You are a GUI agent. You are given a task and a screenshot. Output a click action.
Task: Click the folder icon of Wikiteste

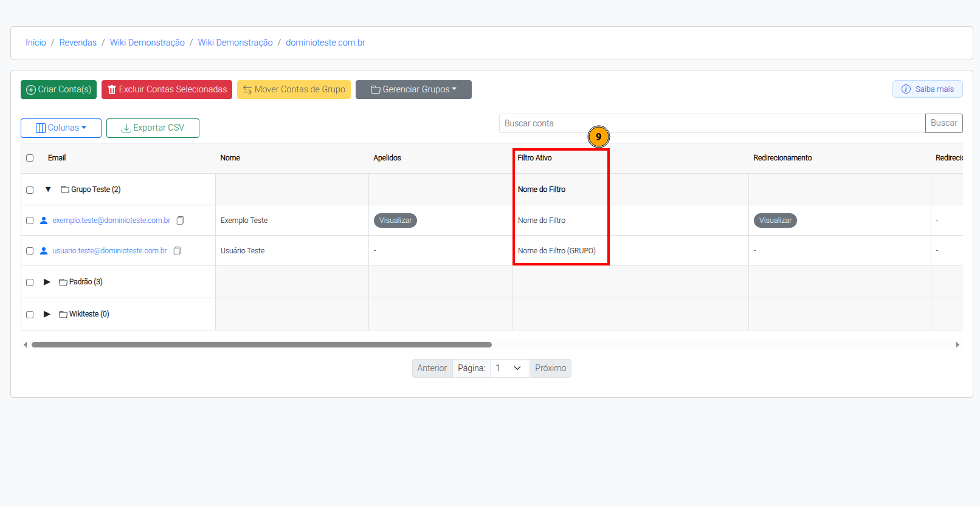(63, 314)
